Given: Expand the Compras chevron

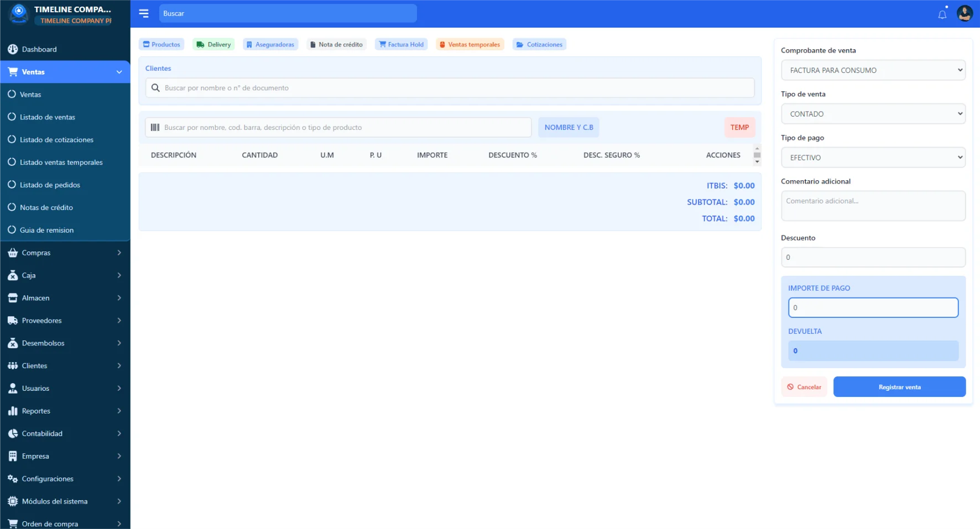Looking at the screenshot, I should click(x=119, y=253).
